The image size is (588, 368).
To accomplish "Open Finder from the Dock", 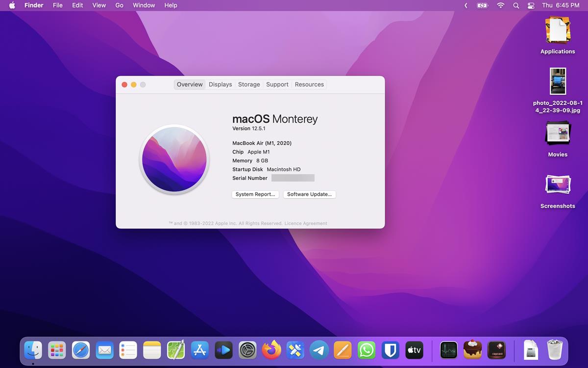I will tap(33, 350).
